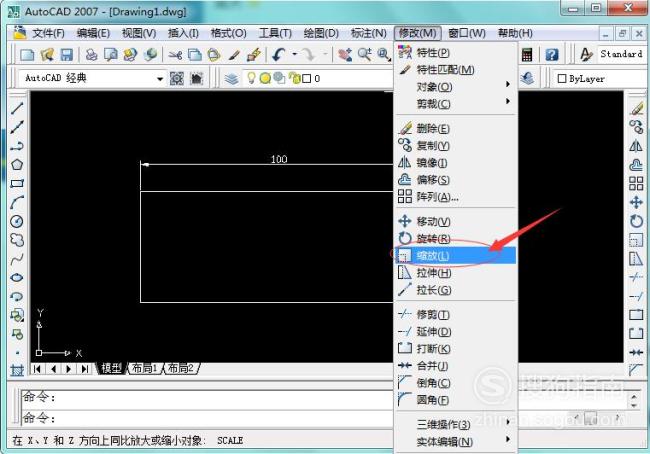Viewport: 650px width, 454px height.
Task: Click Mirror tool in right toolbar
Action: tap(636, 146)
